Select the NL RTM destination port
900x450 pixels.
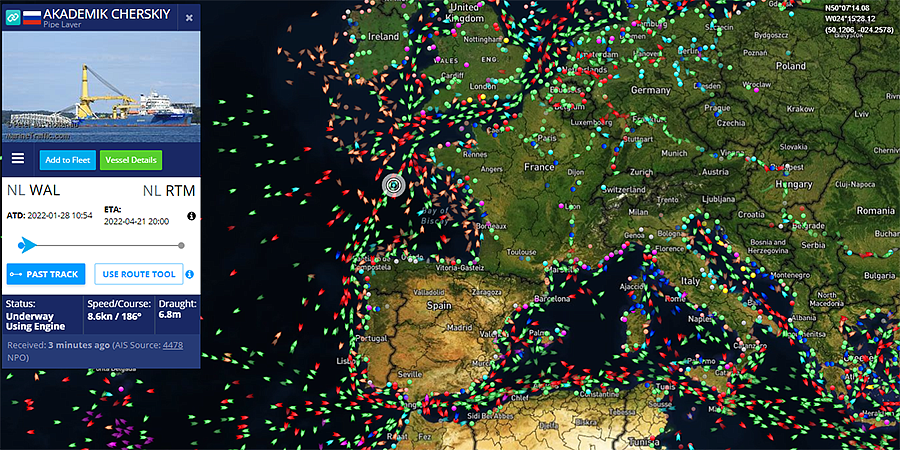coord(169,191)
